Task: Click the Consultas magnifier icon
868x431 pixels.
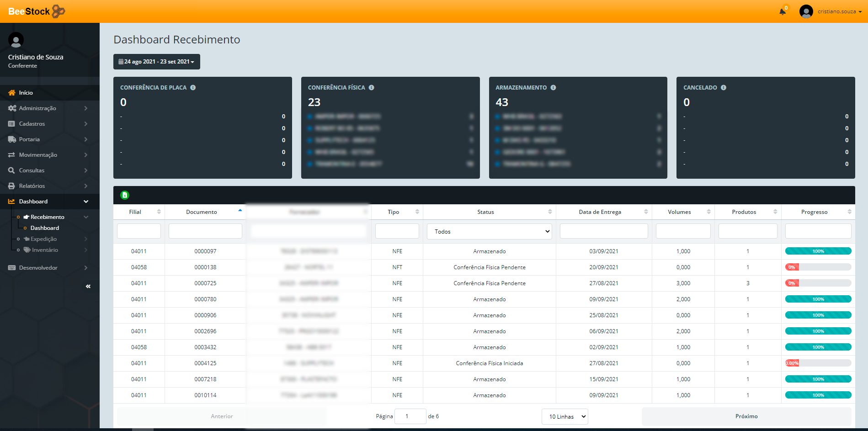Action: (x=11, y=170)
